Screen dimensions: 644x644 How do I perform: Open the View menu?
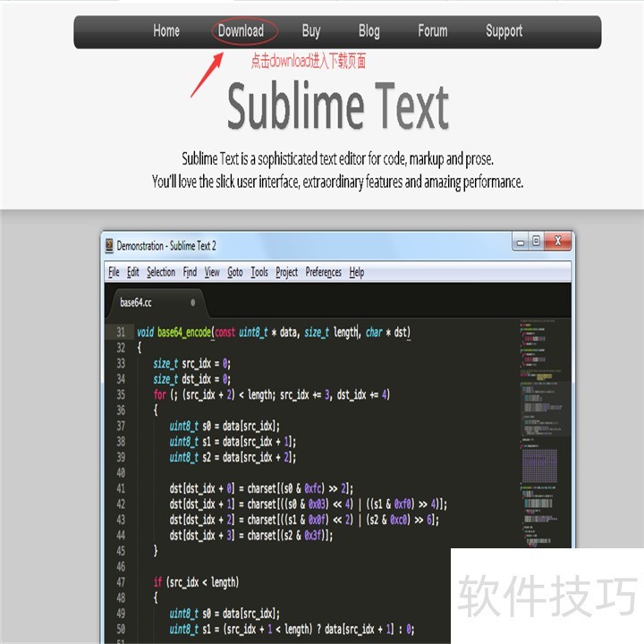coord(212,272)
